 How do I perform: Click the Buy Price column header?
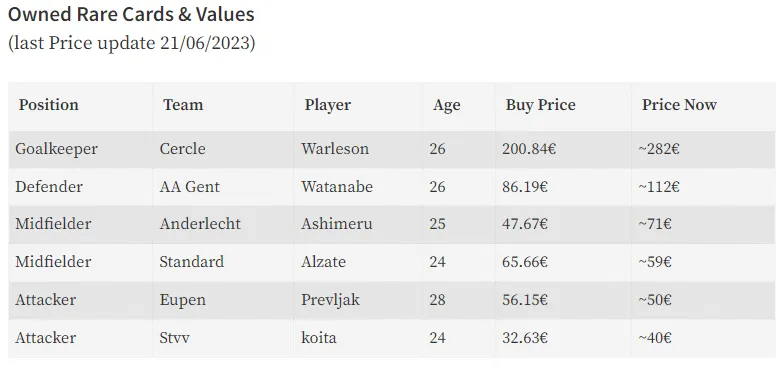coord(540,105)
